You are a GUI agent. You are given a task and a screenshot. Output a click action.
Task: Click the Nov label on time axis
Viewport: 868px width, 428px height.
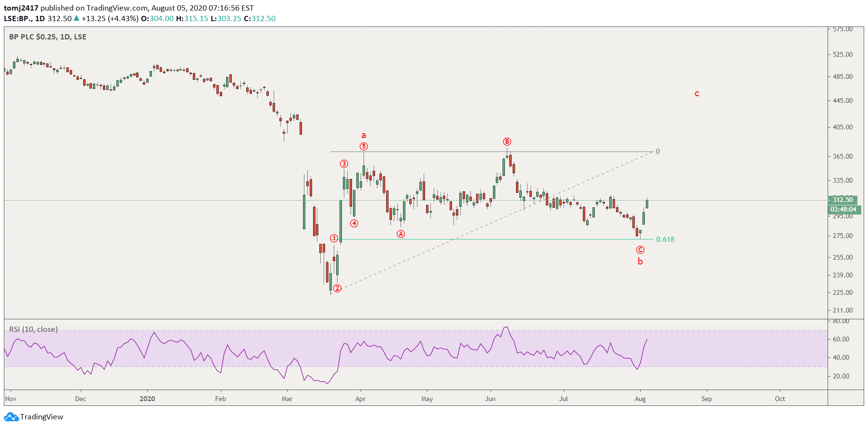coord(11,399)
